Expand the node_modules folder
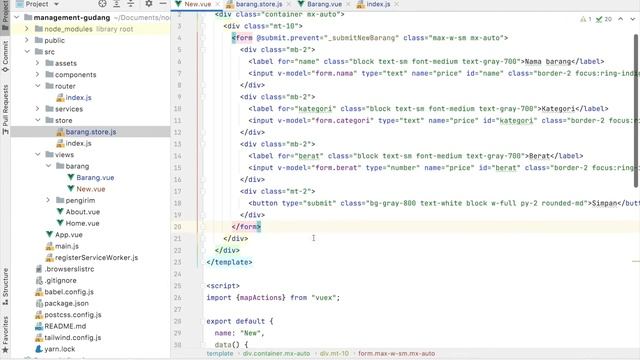Viewport: 640px width, 360px height. point(27,29)
